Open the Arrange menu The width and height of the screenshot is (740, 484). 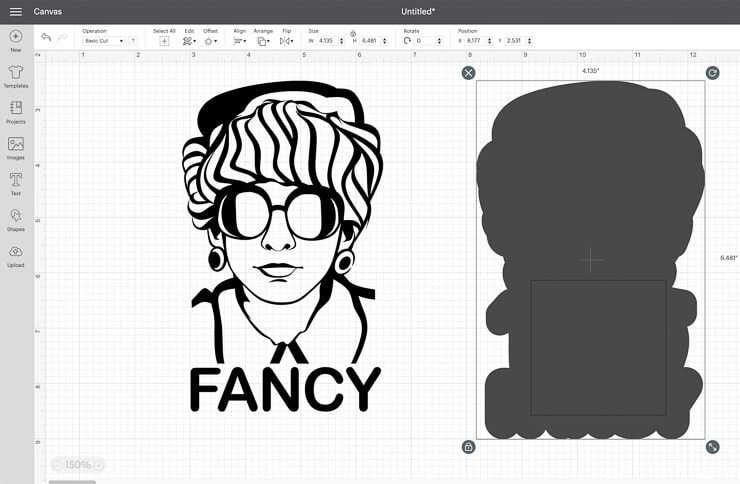263,41
